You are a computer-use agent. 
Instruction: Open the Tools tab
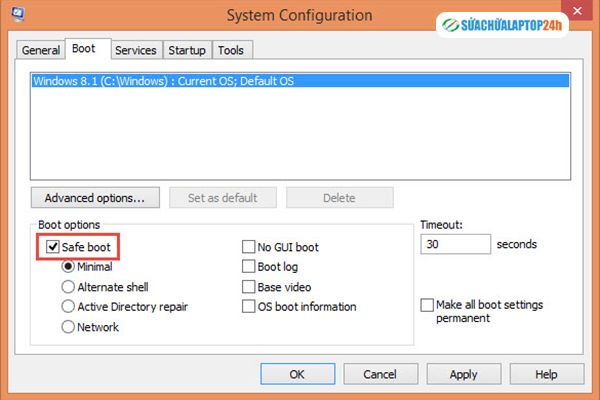click(231, 50)
